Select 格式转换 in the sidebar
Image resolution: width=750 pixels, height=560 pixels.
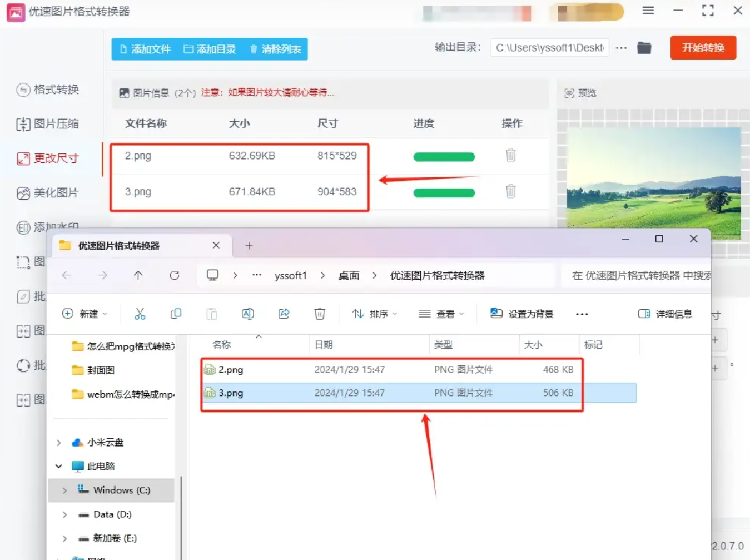click(48, 90)
